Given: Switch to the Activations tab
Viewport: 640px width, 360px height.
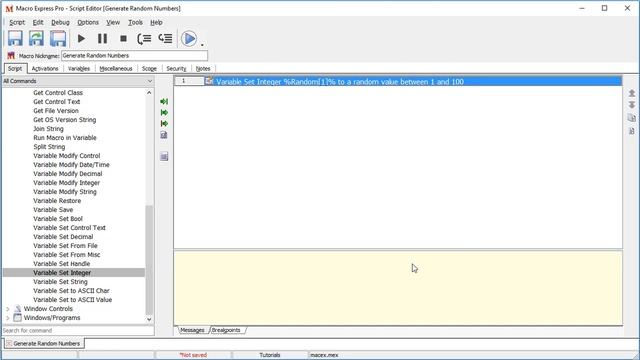Looking at the screenshot, I should [45, 69].
